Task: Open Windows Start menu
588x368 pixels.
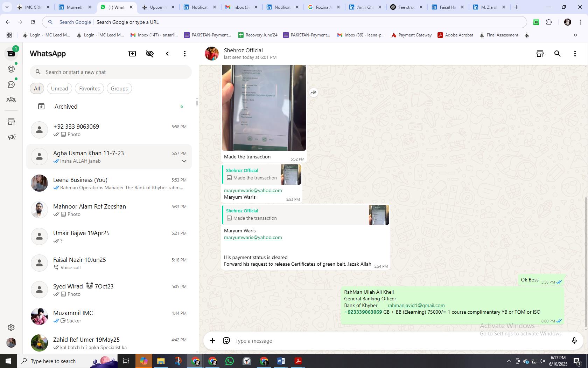Action: click(x=8, y=361)
